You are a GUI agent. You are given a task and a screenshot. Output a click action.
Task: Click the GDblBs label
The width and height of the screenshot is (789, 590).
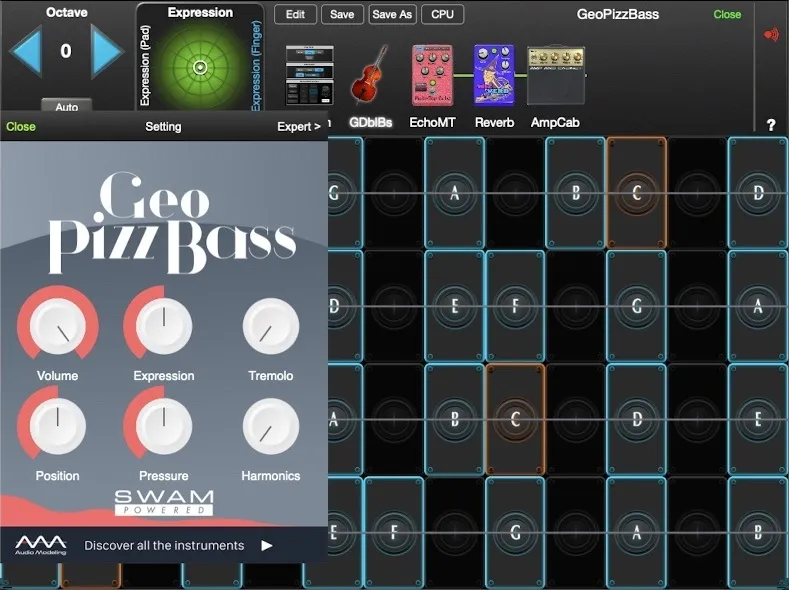pyautogui.click(x=370, y=122)
